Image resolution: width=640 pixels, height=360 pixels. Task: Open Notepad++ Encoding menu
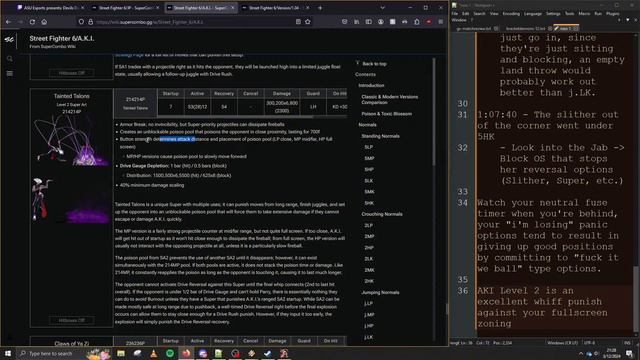pyautogui.click(x=511, y=14)
